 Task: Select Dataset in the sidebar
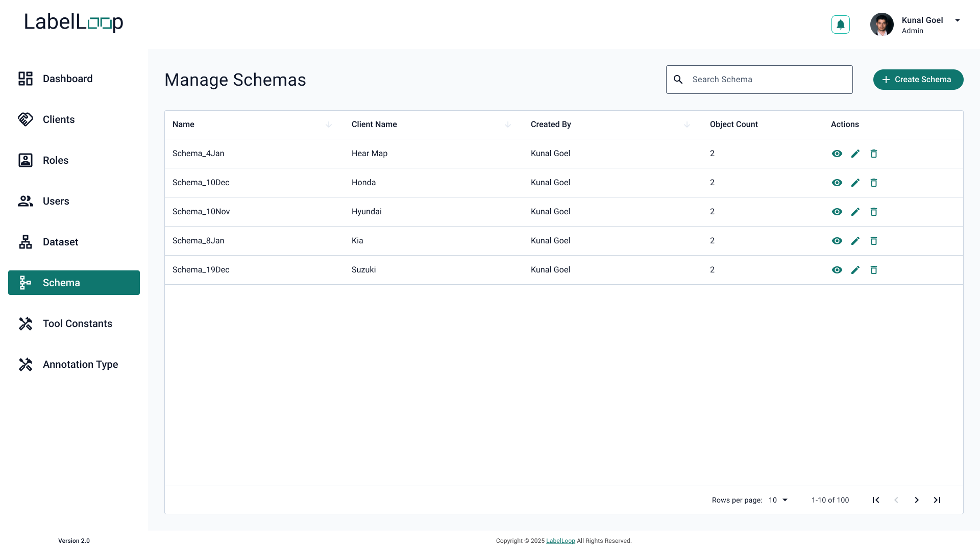tap(74, 242)
